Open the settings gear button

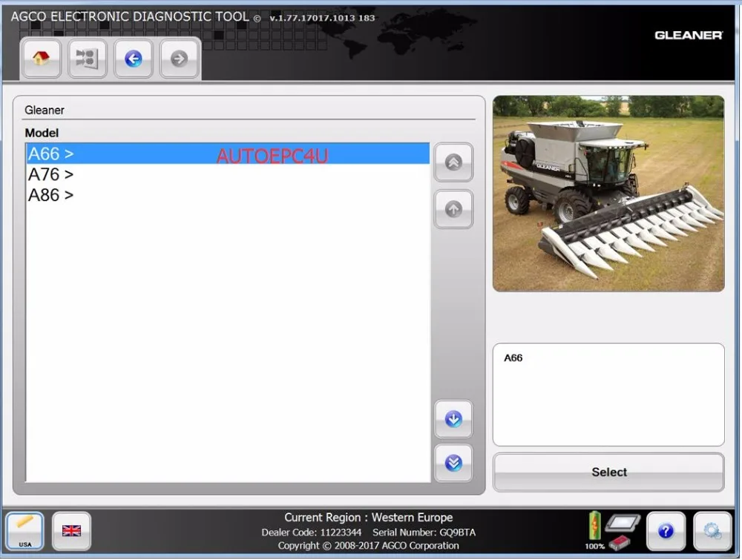point(712,531)
